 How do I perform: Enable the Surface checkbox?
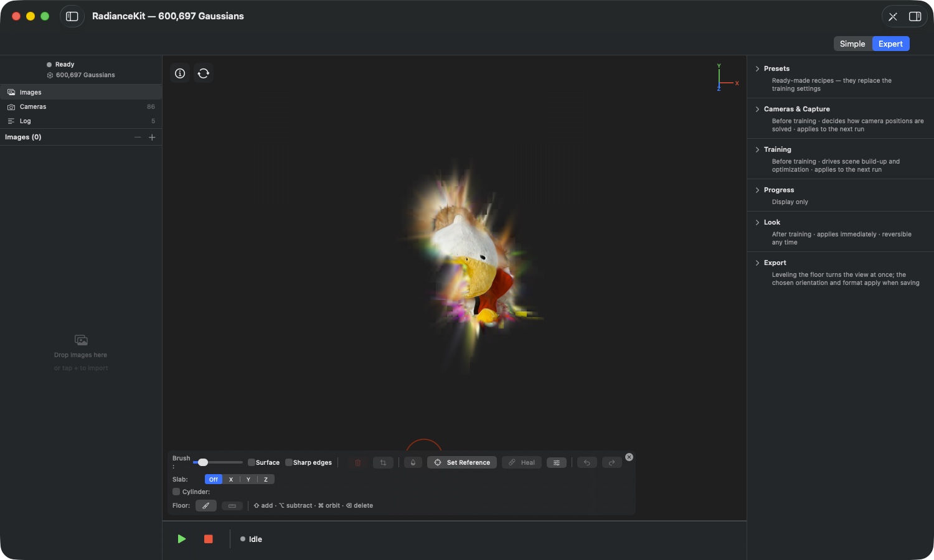click(x=252, y=462)
